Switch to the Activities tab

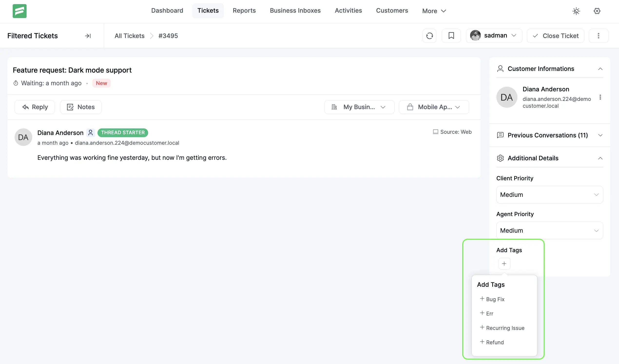(348, 10)
